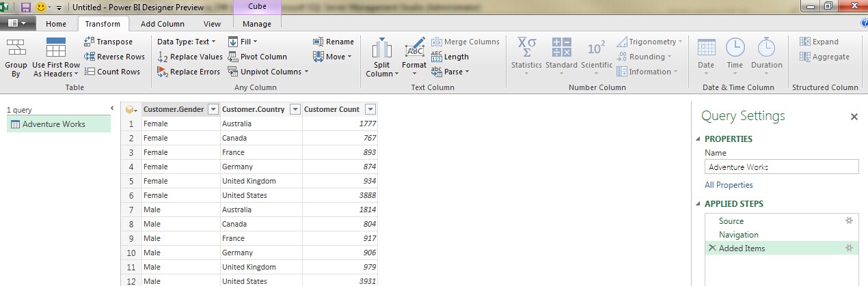868x286 pixels.
Task: Click the Save icon in title bar
Action: [26, 7]
